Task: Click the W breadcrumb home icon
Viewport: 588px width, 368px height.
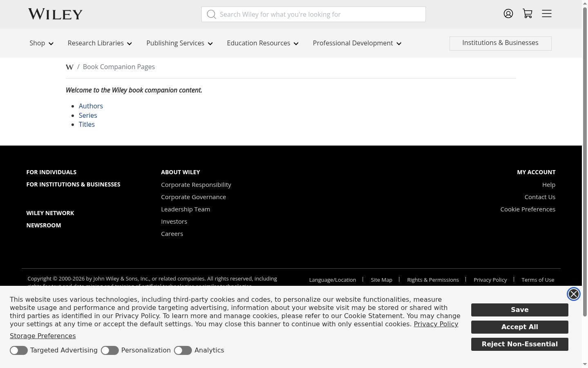Action: [69, 67]
